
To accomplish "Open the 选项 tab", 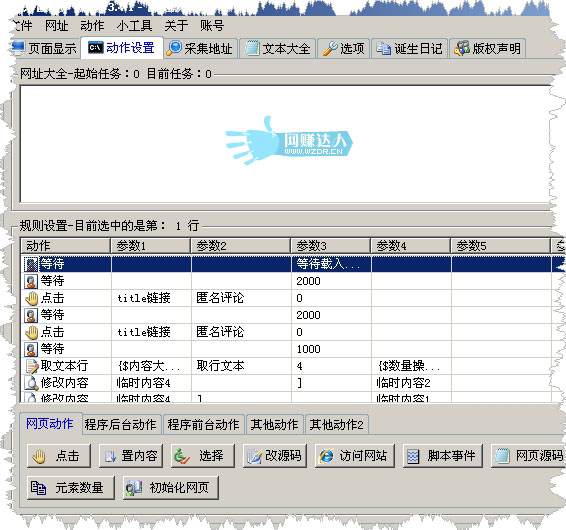I will (x=343, y=48).
